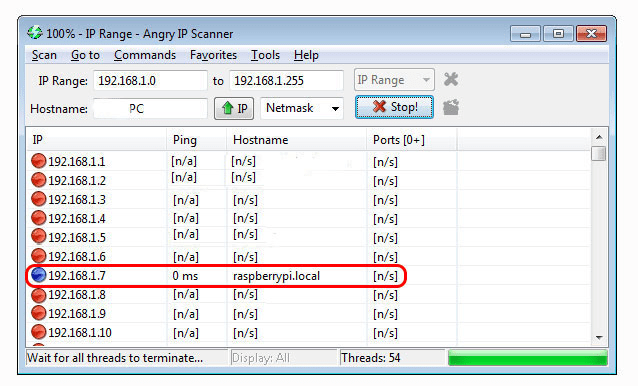Select row text 192.168.1.3
Screen dimensions: 638x386
76,200
